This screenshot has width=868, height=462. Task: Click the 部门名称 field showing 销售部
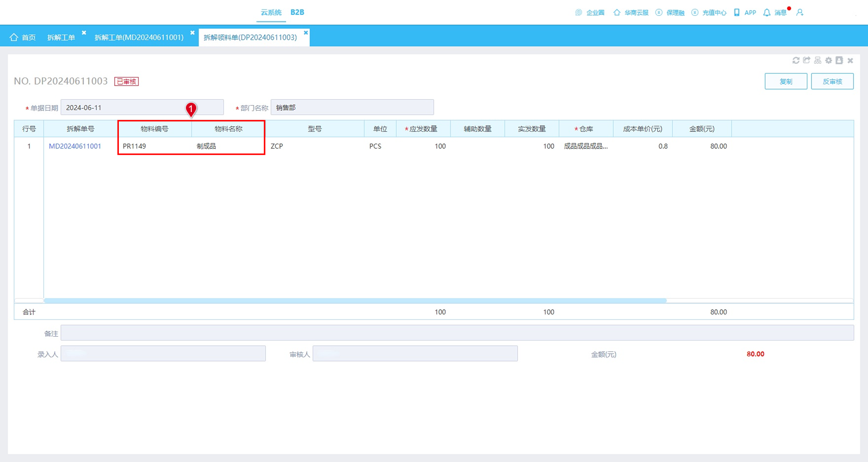[x=352, y=107]
